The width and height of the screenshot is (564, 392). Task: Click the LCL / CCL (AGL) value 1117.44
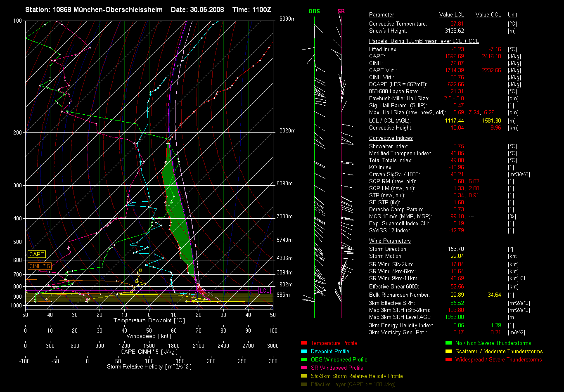[455, 121]
